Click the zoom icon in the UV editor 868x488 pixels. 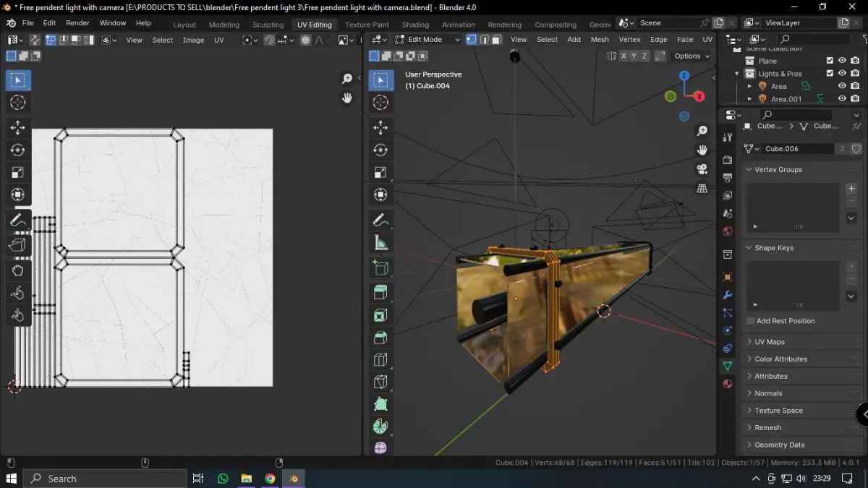[347, 78]
